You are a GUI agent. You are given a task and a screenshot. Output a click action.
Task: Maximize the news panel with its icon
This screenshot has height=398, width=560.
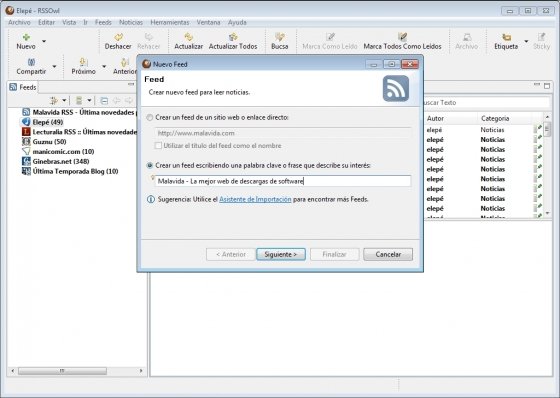coord(547,86)
